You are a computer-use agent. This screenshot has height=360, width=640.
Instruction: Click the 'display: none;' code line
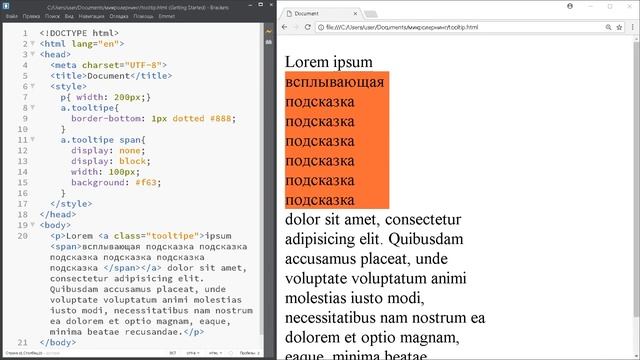[x=108, y=150]
